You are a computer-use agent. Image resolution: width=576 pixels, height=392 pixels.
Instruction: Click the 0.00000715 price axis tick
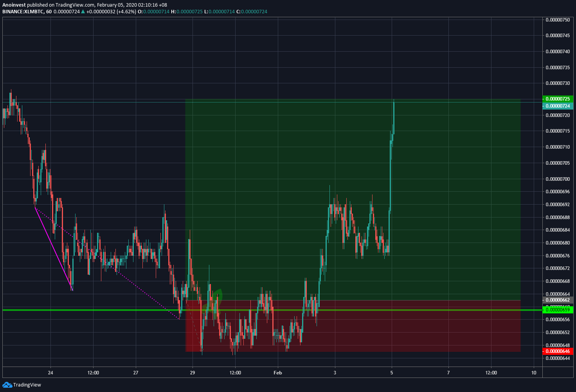pyautogui.click(x=558, y=131)
